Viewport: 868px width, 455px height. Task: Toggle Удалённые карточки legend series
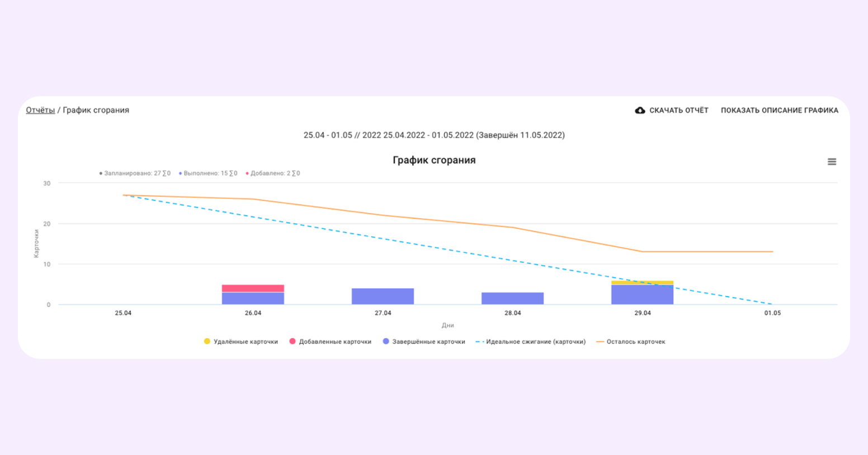[x=240, y=342]
